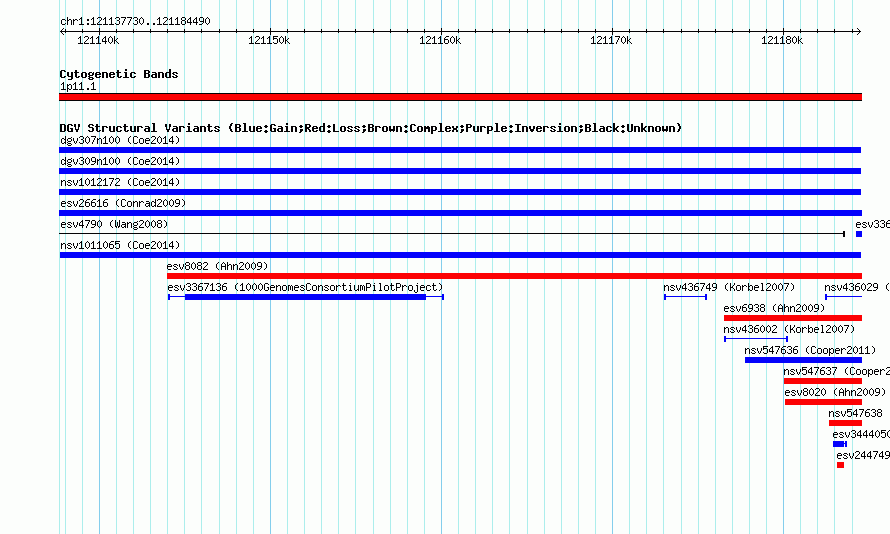Click the esv8020 (Ahn2009) label
890x534 pixels.
835,392
